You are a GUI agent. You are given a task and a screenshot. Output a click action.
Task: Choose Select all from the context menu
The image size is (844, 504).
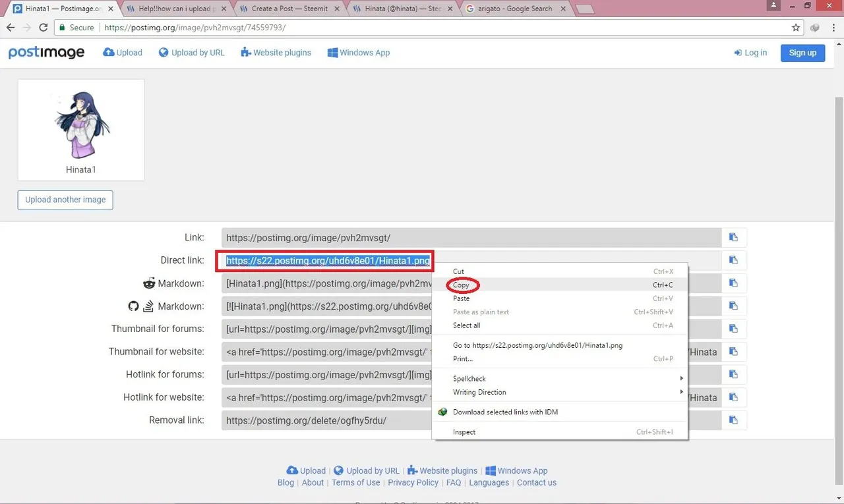point(560,325)
